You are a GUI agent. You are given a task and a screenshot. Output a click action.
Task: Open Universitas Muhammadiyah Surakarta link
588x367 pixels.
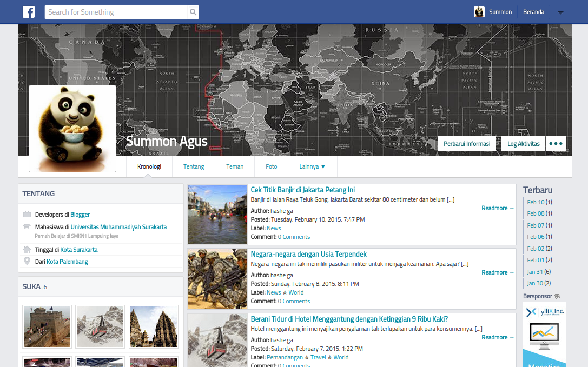(x=118, y=227)
